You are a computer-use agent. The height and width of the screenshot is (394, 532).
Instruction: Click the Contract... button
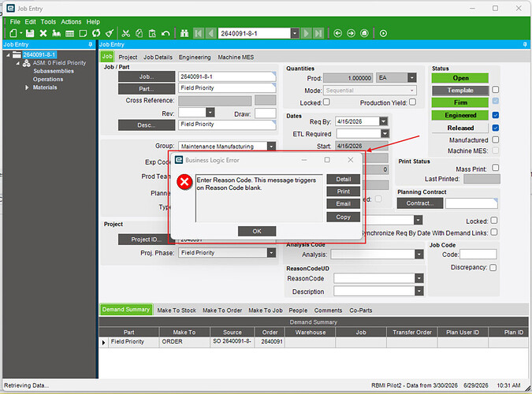tap(420, 203)
